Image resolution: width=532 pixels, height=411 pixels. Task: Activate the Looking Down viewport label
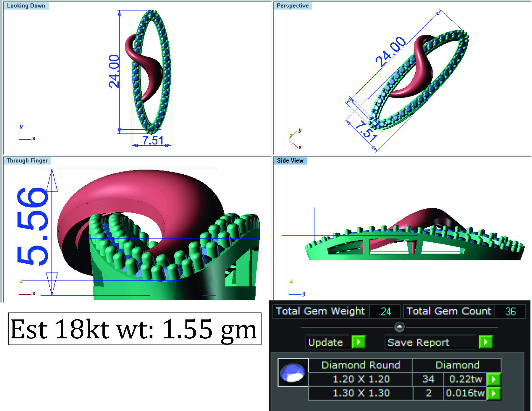pyautogui.click(x=26, y=6)
